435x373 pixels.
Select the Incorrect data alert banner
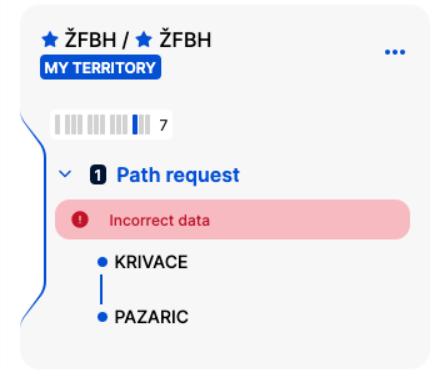pos(232,220)
